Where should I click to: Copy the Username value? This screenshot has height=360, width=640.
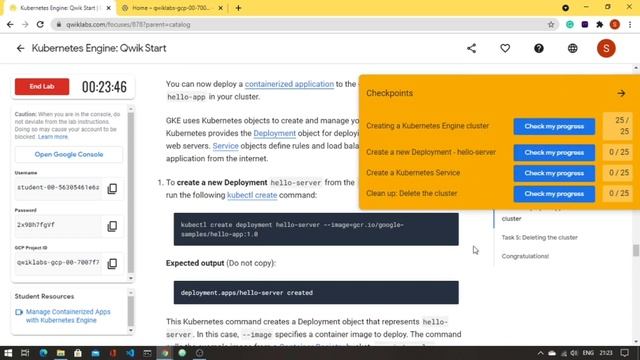pos(112,189)
